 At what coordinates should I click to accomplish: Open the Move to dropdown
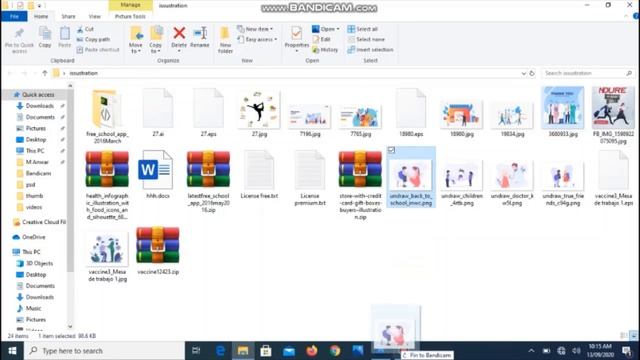click(x=136, y=40)
